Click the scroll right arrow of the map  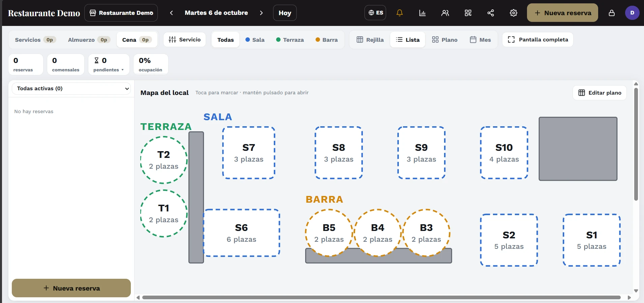pyautogui.click(x=629, y=297)
